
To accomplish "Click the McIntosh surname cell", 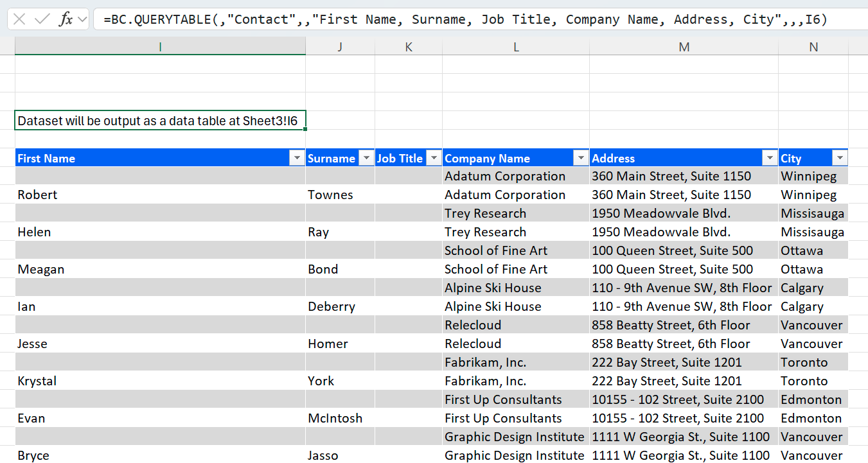I will (x=340, y=418).
